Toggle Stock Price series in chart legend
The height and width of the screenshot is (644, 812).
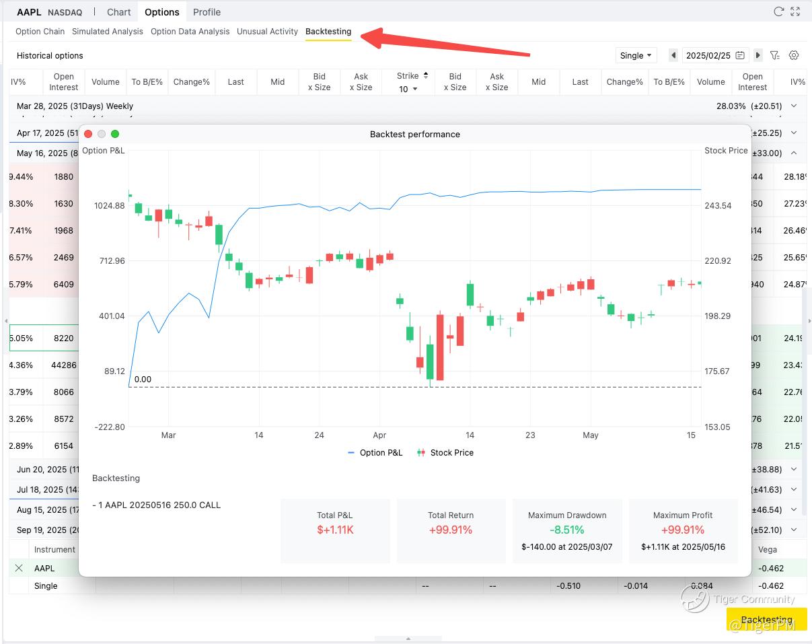[x=445, y=453]
